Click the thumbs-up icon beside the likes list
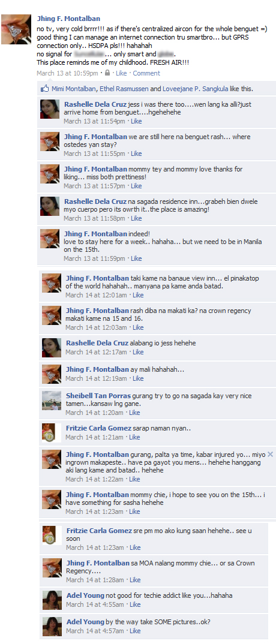Screen dimensions: 276x644 click(45, 89)
